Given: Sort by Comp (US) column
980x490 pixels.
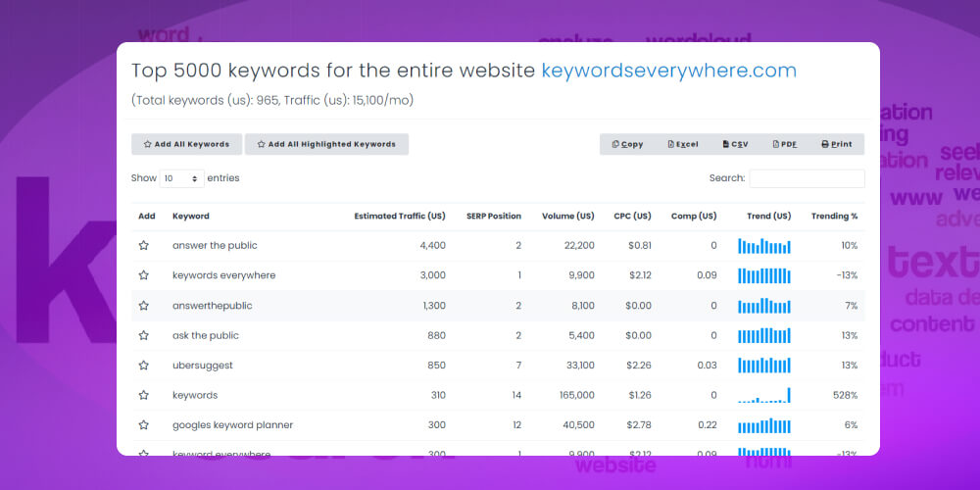Looking at the screenshot, I should coord(694,217).
